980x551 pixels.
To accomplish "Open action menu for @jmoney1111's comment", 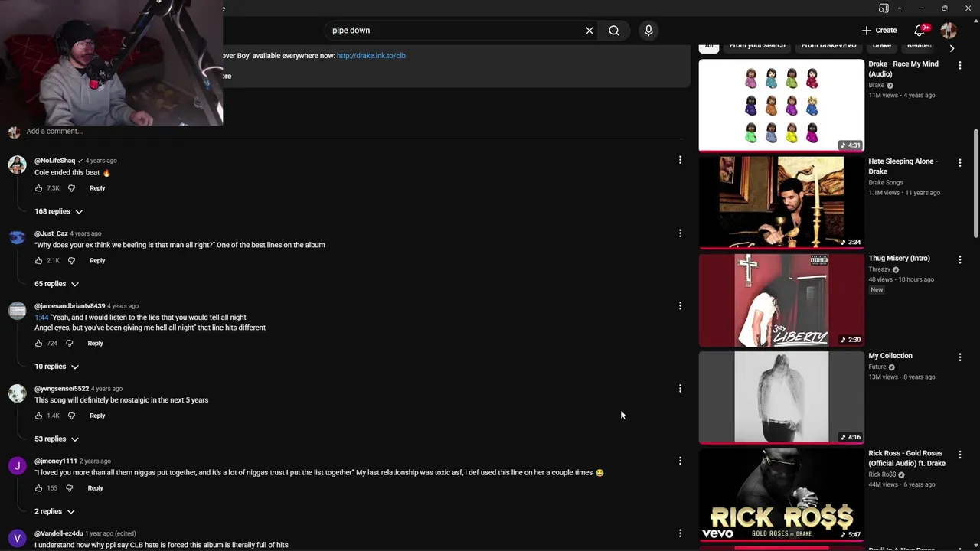I will click(680, 461).
